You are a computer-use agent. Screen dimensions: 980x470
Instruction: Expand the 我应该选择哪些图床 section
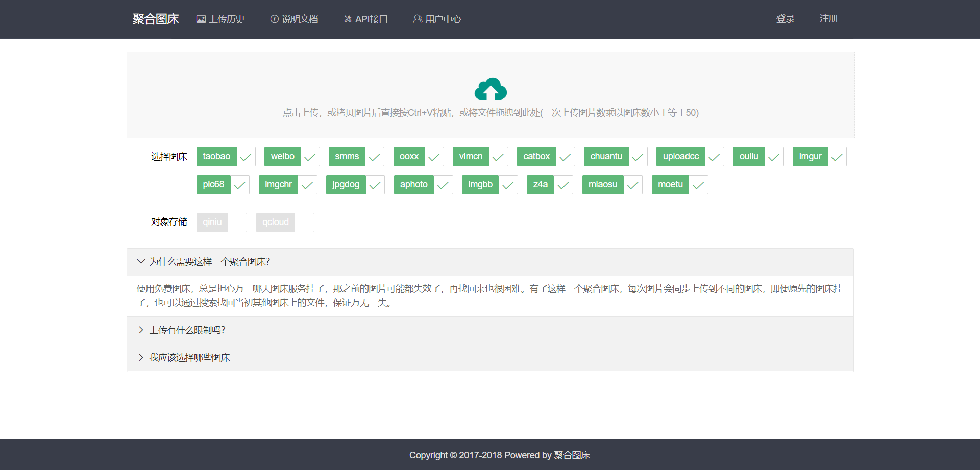pyautogui.click(x=490, y=358)
